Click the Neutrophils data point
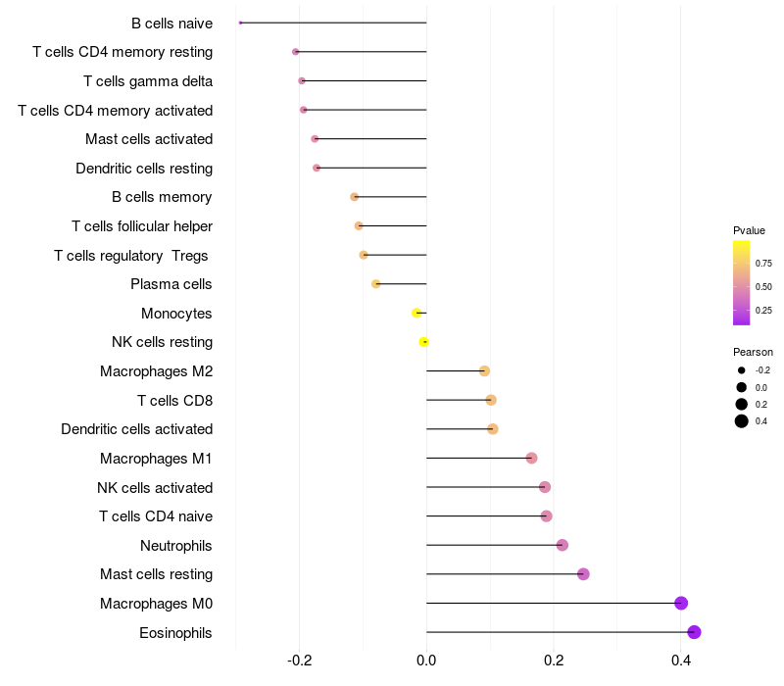This screenshot has height=686, width=784. click(x=562, y=545)
